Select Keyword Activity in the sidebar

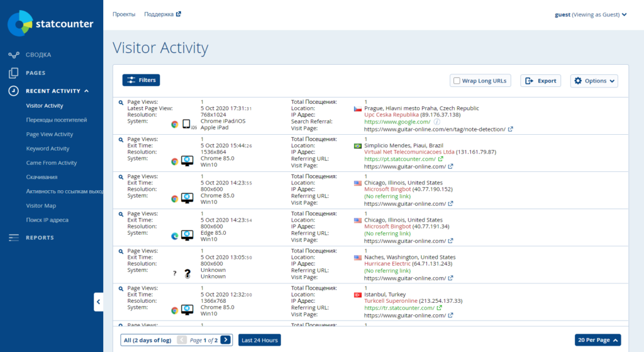[x=48, y=149]
